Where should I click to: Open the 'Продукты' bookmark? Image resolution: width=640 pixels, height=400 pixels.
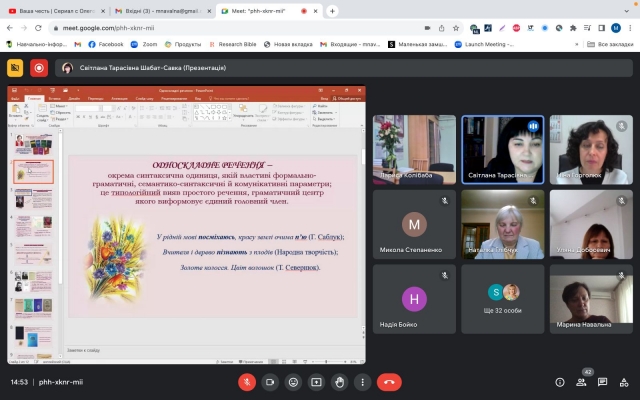pos(183,44)
